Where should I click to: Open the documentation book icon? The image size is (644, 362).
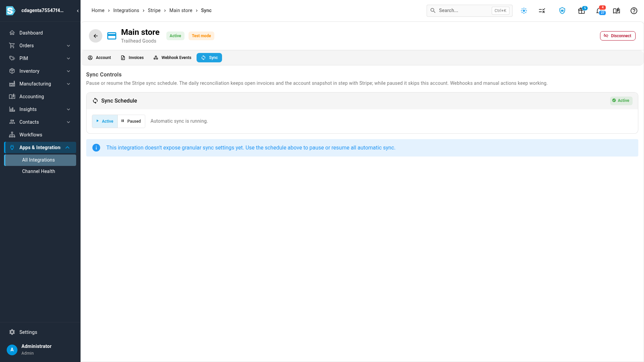pyautogui.click(x=616, y=11)
